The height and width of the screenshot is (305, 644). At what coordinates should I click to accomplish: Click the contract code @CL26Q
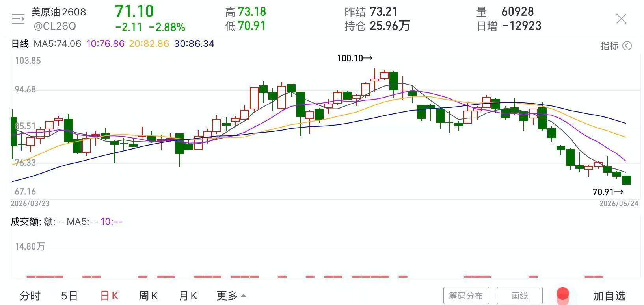(x=55, y=26)
